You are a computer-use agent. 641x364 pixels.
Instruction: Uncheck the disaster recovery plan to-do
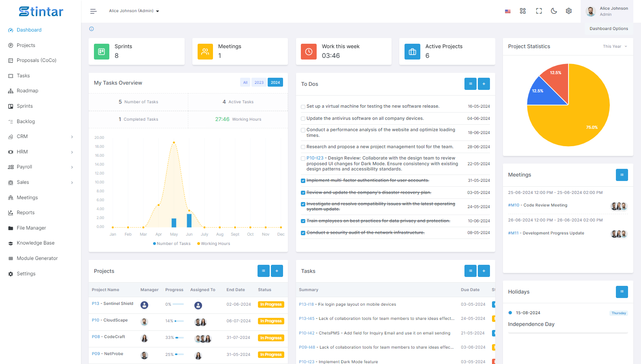click(x=303, y=193)
